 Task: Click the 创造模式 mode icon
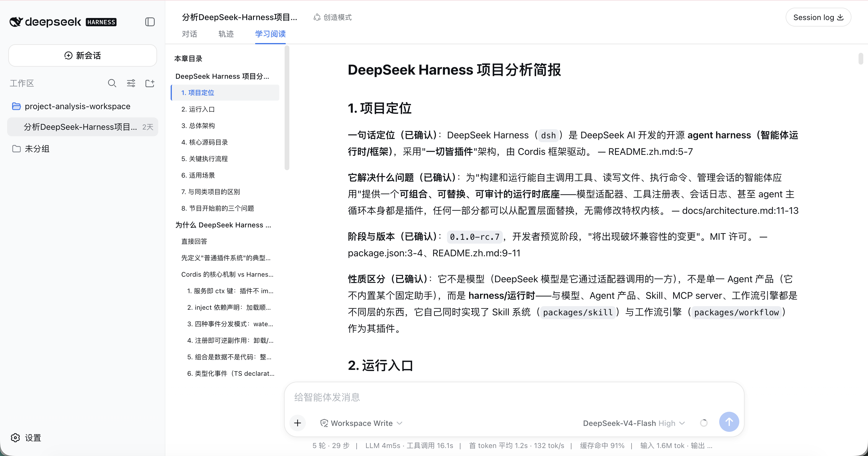pos(317,17)
